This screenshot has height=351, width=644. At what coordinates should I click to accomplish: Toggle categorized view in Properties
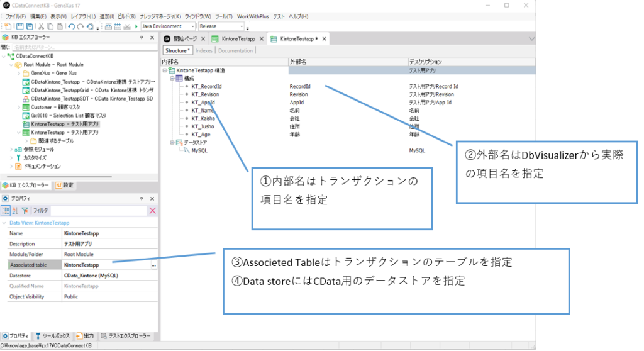click(x=6, y=211)
